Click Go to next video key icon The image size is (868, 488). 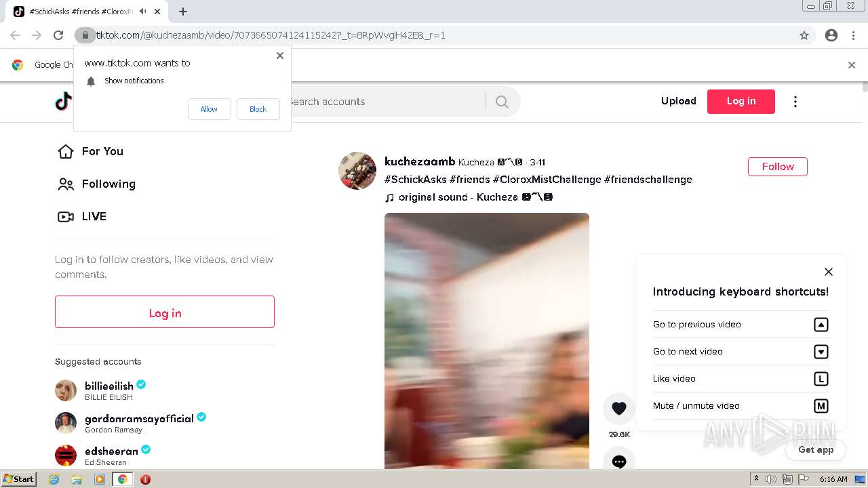(x=821, y=352)
